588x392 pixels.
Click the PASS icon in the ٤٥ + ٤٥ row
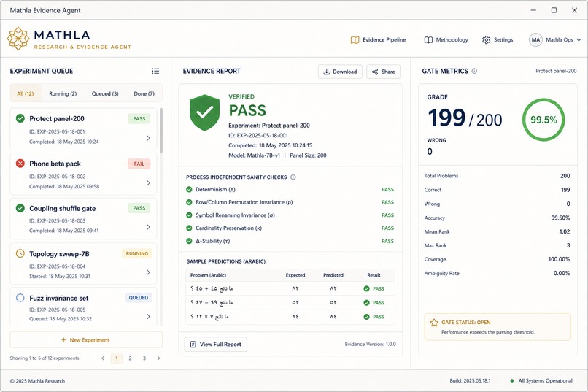(x=366, y=288)
